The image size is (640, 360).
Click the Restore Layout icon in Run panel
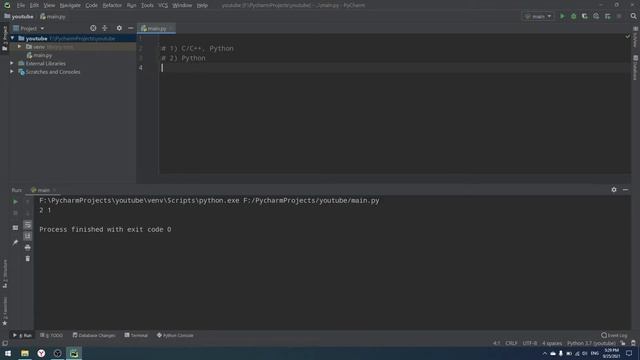point(15,228)
